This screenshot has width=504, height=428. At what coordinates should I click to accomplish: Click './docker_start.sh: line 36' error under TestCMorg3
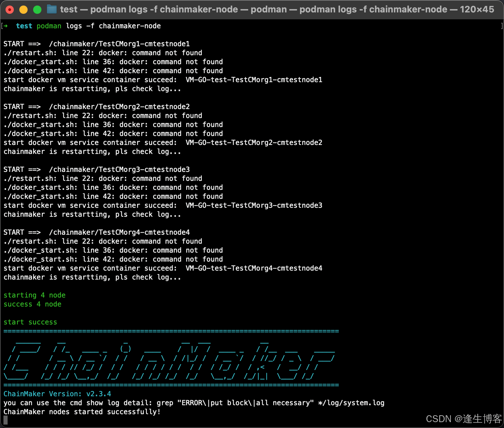(113, 187)
